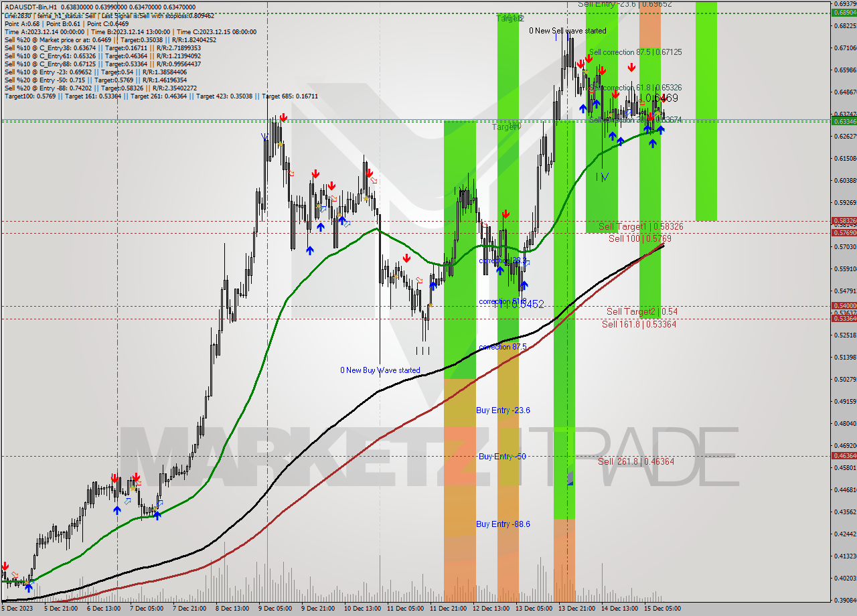Image resolution: width=857 pixels, height=616 pixels.
Task: Click the 0.50280 price scale value
Action: [x=844, y=379]
